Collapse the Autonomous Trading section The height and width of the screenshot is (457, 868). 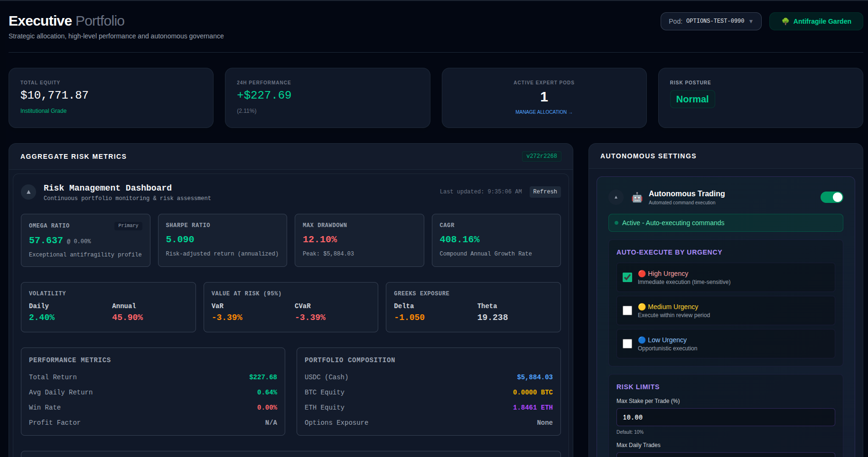click(x=616, y=197)
